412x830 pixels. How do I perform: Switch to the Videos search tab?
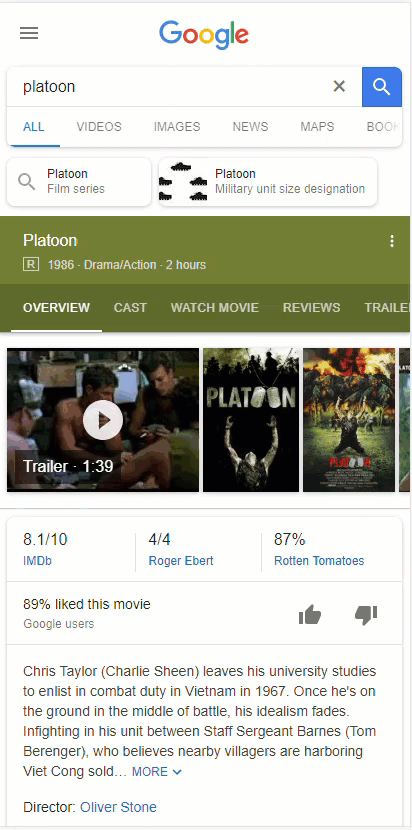(99, 127)
